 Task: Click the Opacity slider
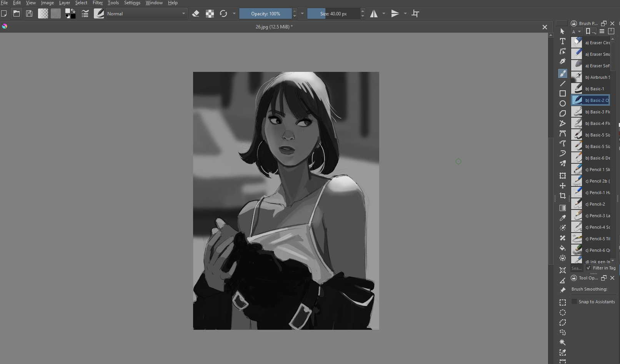pos(265,14)
